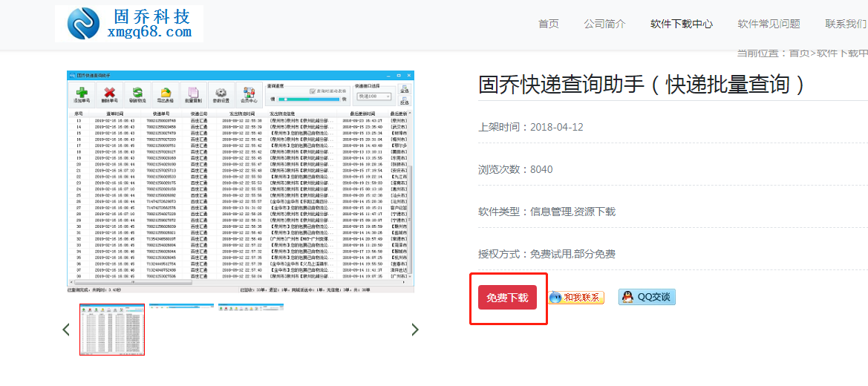868x386 pixels.
Task: Click the 全选 select-all icon button
Action: [x=405, y=88]
